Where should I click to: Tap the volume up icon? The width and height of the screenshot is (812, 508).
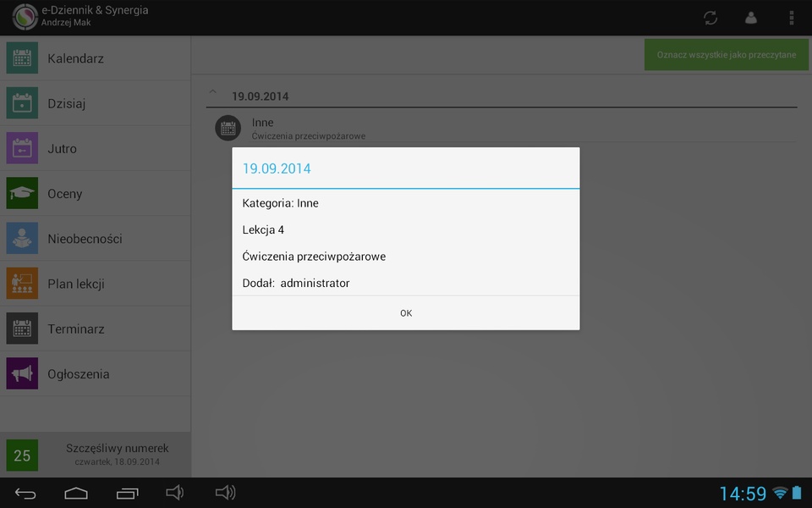click(x=225, y=493)
